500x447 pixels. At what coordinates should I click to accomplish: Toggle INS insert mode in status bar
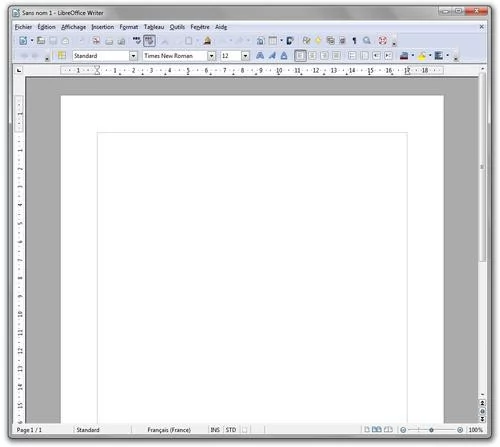[215, 430]
